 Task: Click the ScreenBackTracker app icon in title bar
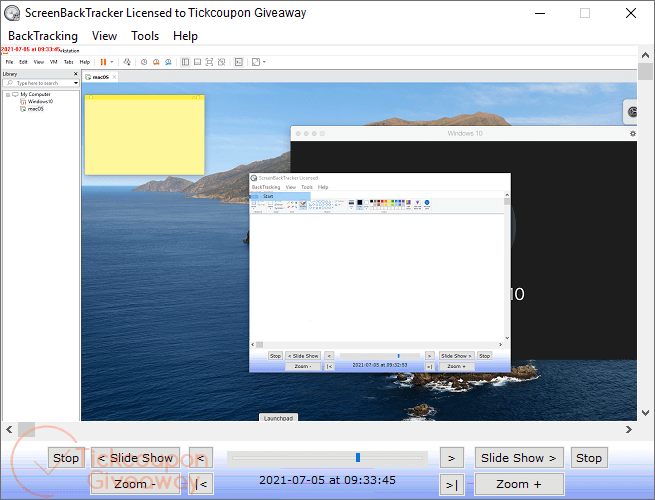coord(12,13)
